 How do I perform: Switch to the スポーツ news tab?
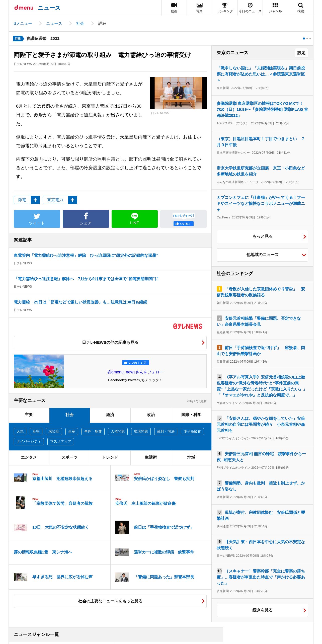[x=69, y=457]
